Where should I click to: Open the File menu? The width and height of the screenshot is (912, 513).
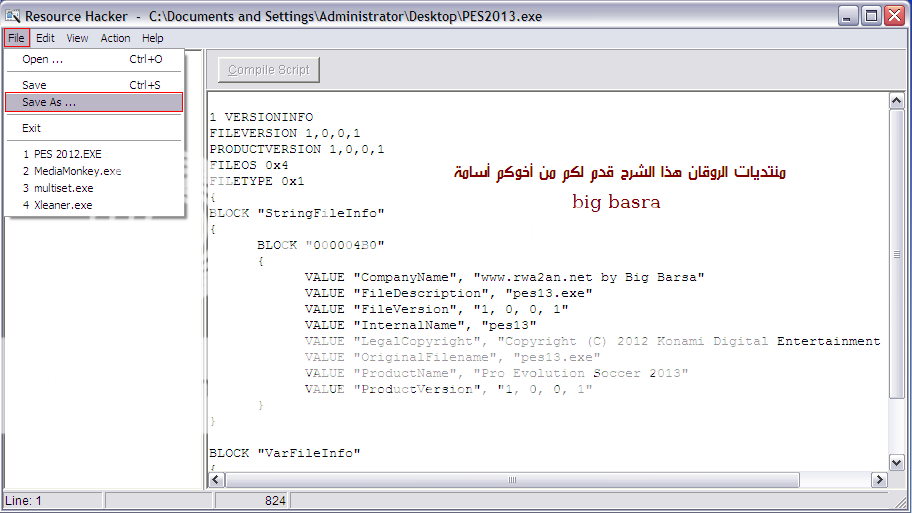pyautogui.click(x=16, y=38)
